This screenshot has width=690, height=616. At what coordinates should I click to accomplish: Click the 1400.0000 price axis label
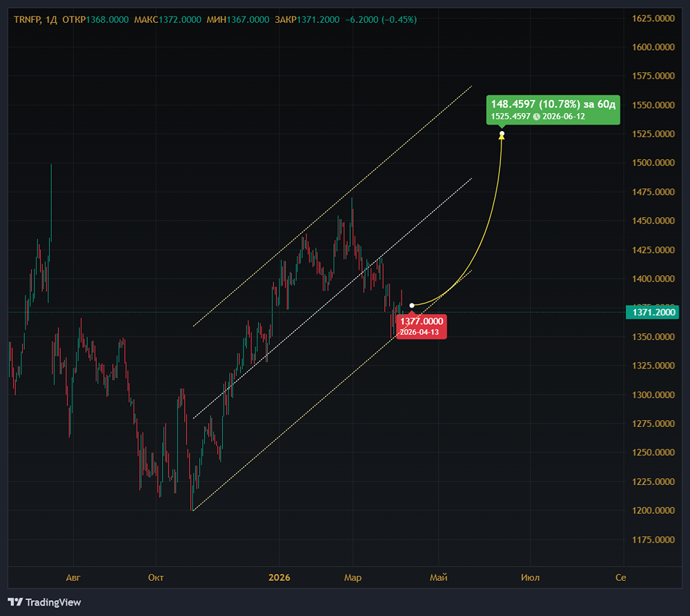point(653,279)
